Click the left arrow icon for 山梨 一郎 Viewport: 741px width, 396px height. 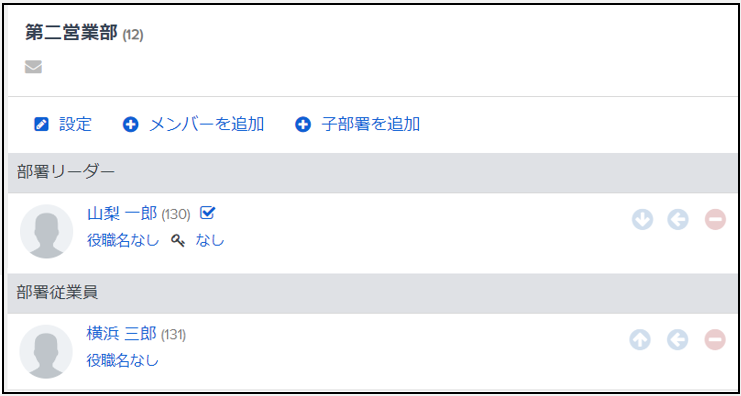[678, 220]
